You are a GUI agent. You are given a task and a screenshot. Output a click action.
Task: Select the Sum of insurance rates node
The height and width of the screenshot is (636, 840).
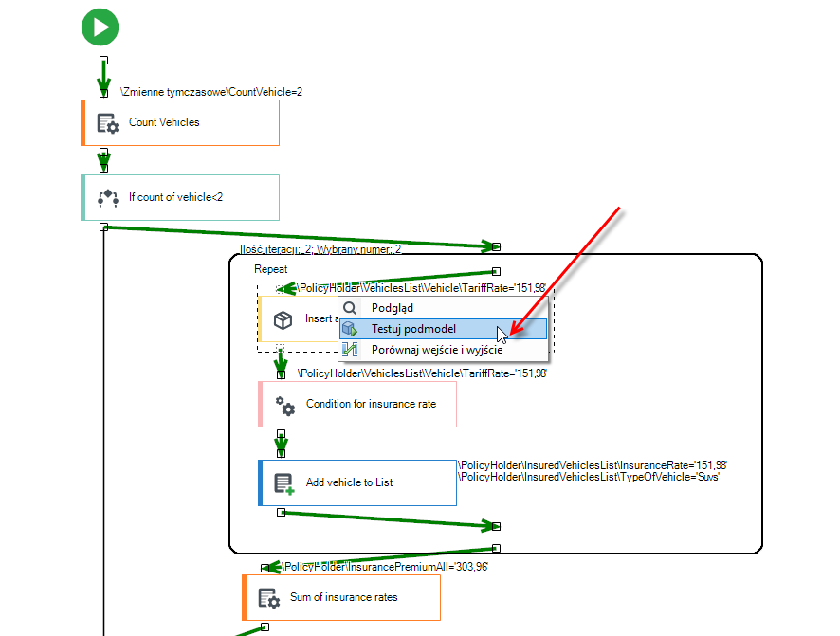click(x=341, y=597)
